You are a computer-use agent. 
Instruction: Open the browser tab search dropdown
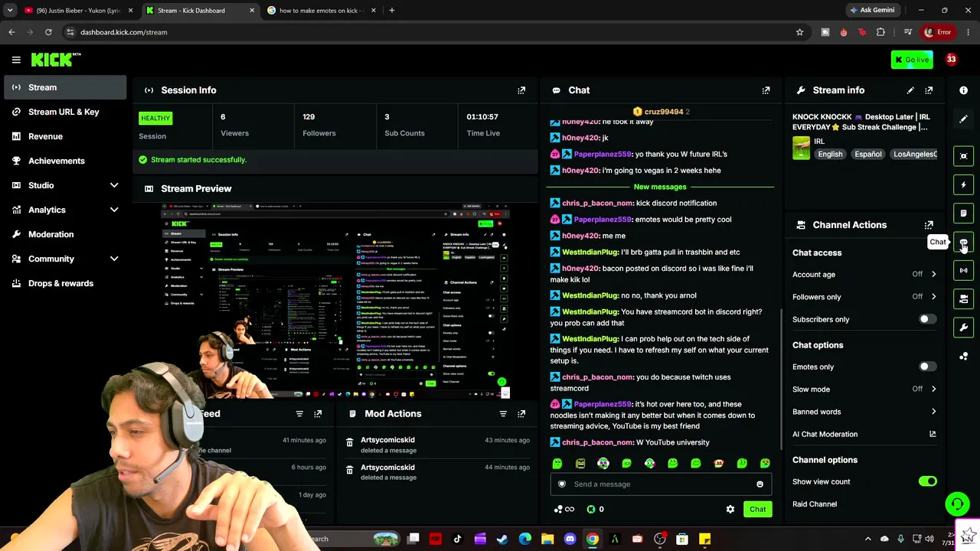click(10, 11)
